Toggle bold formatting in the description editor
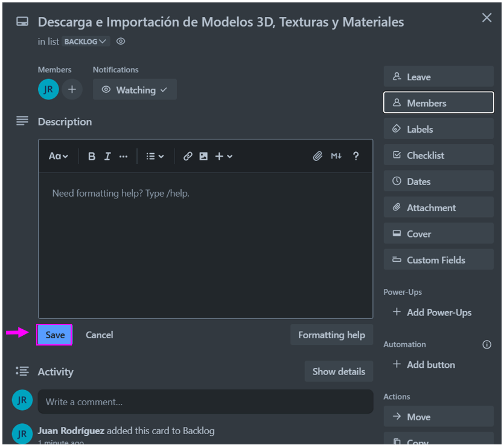Viewport: 504px width, 445px height. (x=91, y=156)
